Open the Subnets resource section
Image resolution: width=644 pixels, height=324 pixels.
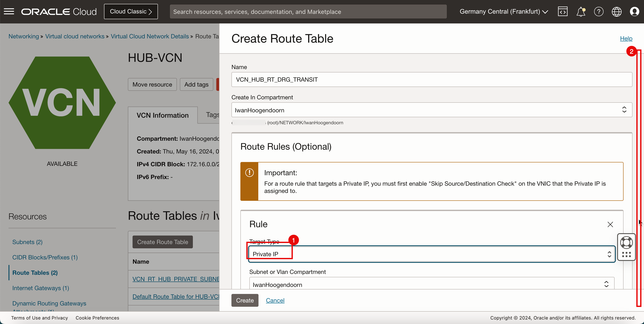click(x=27, y=242)
